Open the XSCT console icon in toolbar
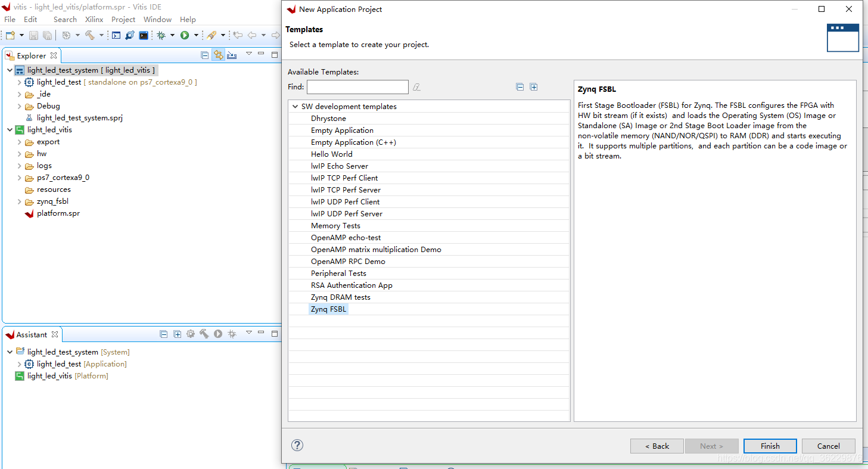 (116, 36)
